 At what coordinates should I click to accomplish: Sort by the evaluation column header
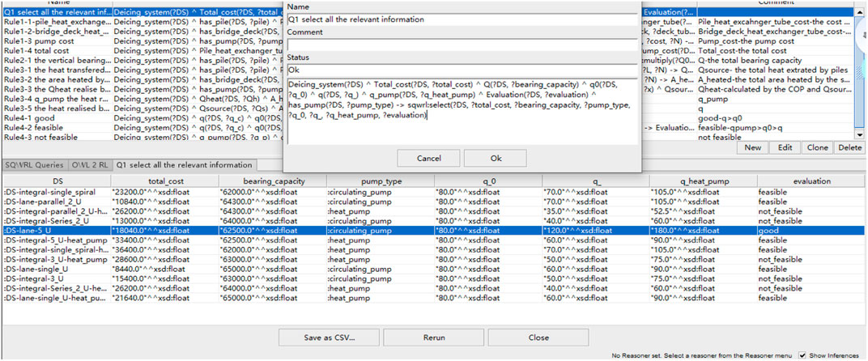coord(811,181)
